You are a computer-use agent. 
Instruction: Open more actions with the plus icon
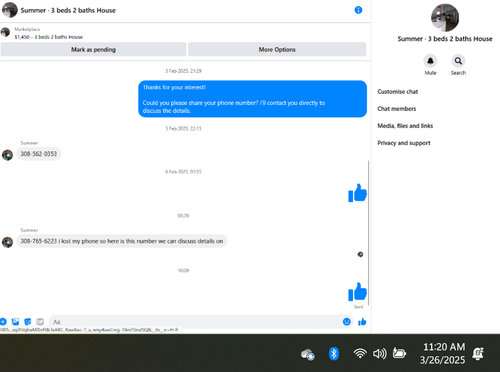tap(3, 322)
